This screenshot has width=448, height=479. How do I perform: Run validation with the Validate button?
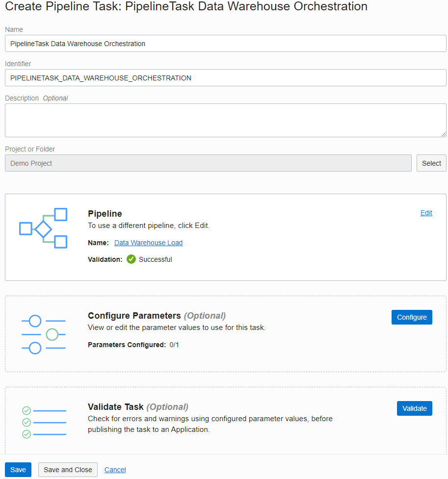pyautogui.click(x=414, y=408)
